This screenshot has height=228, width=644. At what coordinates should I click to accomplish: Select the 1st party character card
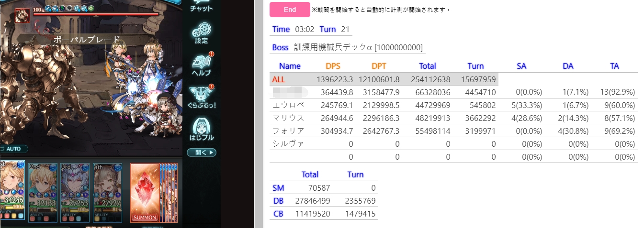click(x=12, y=191)
